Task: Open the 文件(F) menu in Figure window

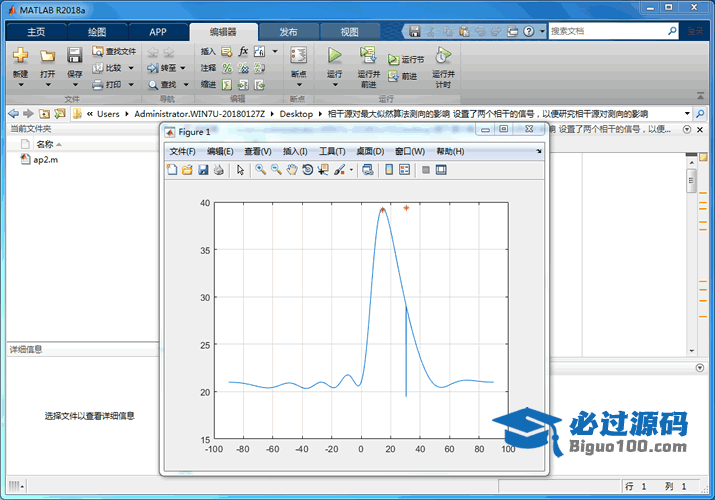Action: (182, 151)
